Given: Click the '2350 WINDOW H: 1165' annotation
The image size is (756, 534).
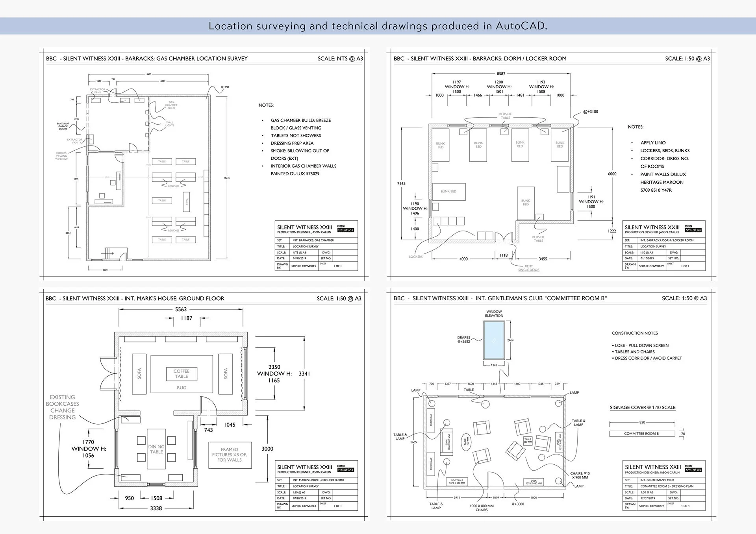Looking at the screenshot, I should click(274, 373).
